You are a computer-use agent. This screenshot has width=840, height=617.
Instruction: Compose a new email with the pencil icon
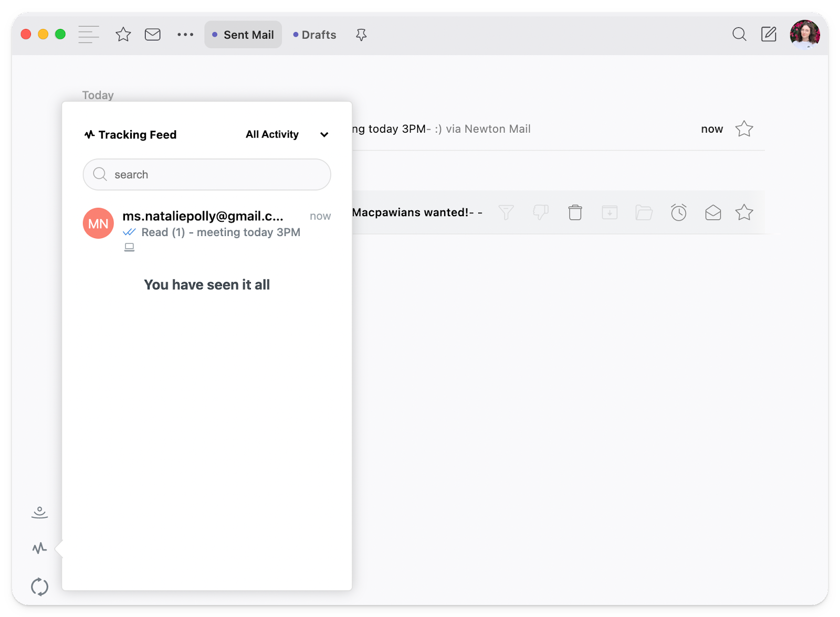click(x=769, y=35)
